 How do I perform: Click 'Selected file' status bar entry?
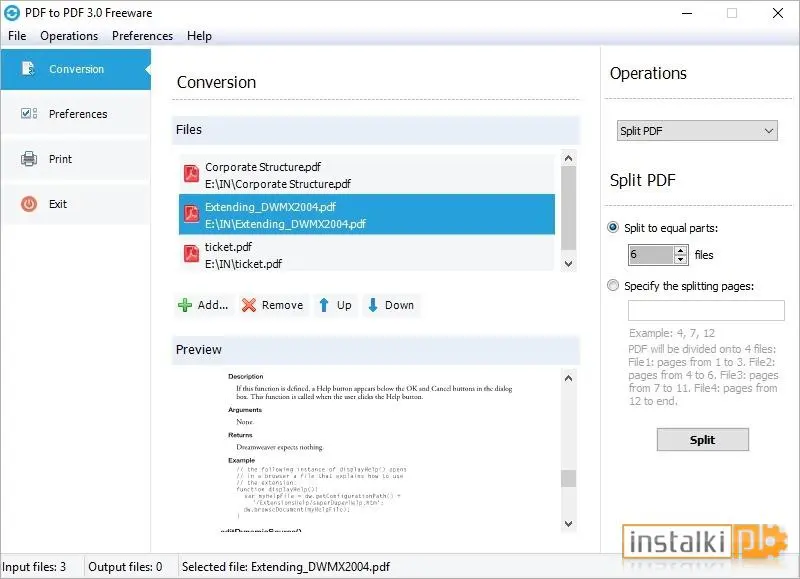click(286, 567)
